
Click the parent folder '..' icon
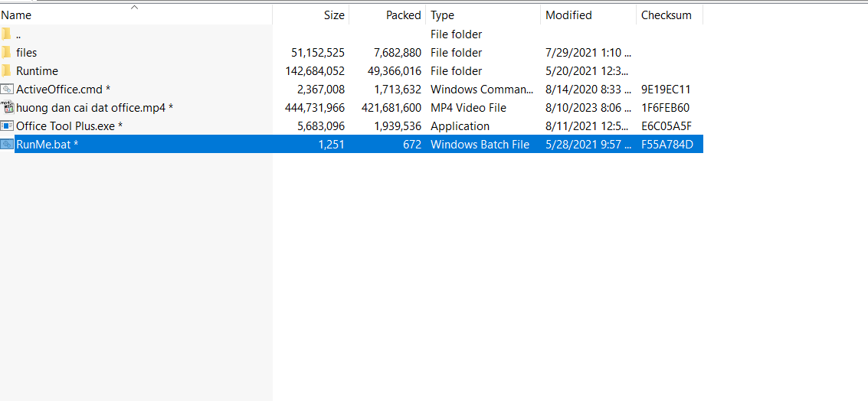6,34
